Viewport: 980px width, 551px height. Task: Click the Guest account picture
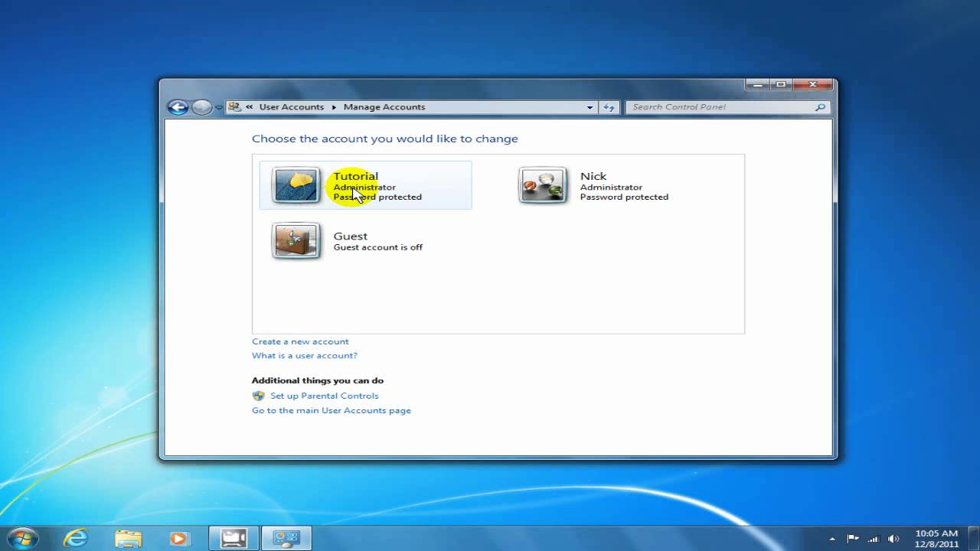point(296,241)
